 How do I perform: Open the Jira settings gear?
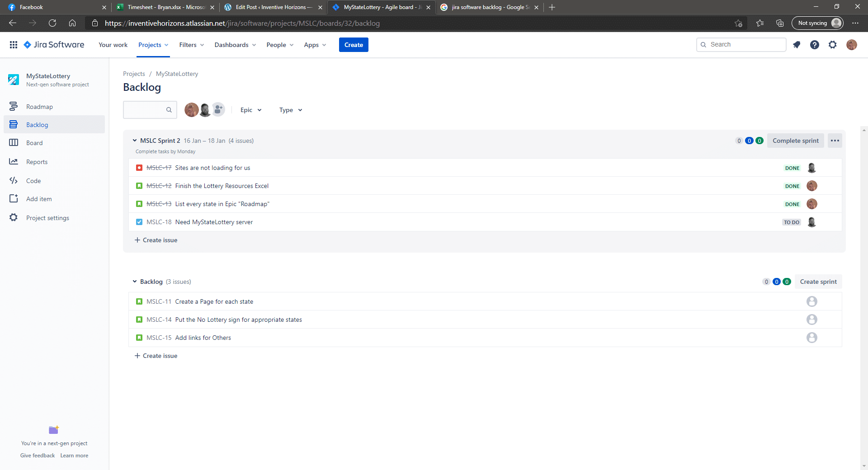click(833, 45)
